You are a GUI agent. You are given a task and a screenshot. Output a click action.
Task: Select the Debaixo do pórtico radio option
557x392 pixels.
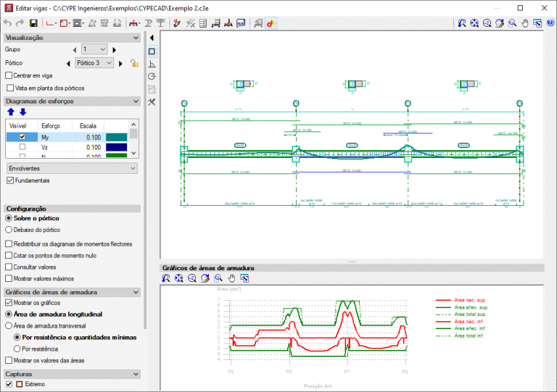9,230
